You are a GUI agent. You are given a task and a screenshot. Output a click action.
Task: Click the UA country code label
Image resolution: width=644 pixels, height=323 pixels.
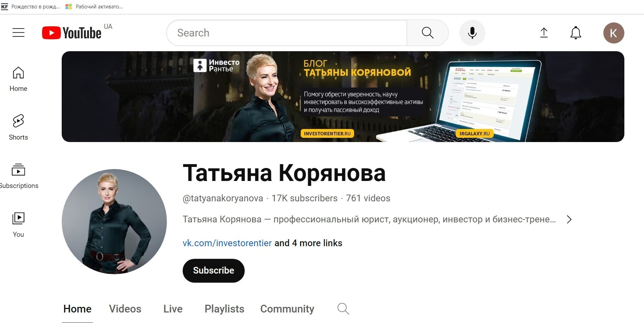[x=108, y=27]
